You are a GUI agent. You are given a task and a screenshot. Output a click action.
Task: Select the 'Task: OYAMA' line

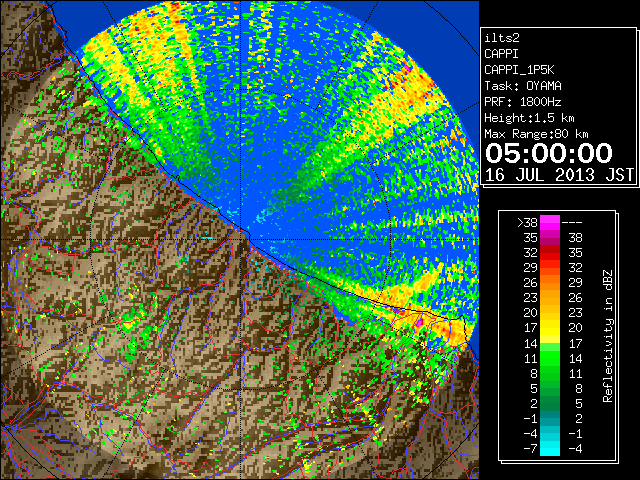point(523,86)
